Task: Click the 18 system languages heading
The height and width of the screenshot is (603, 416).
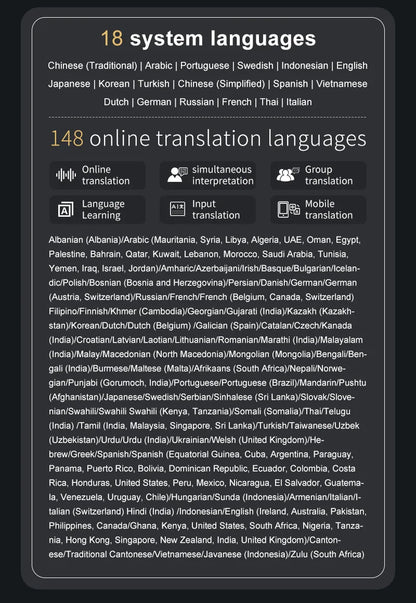Action: (x=208, y=39)
